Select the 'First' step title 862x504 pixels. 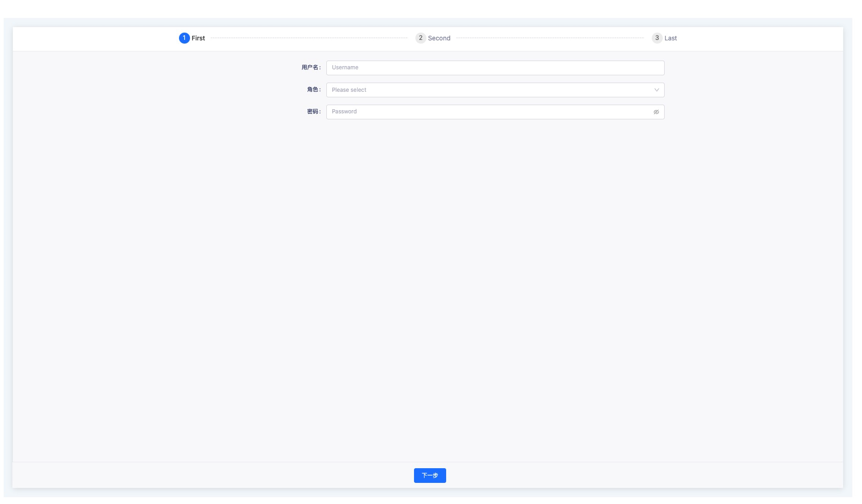(x=198, y=38)
